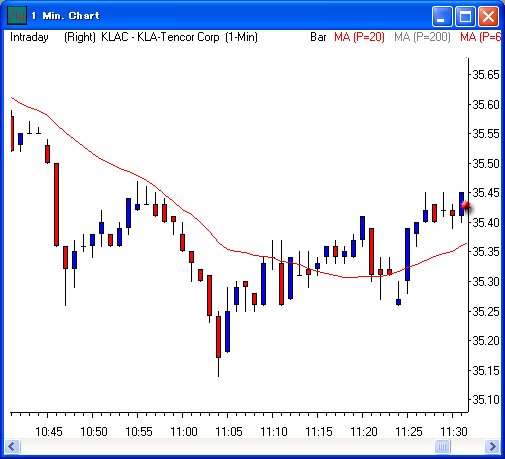
Task: Click the 35.65 price axis label
Action: coord(486,75)
